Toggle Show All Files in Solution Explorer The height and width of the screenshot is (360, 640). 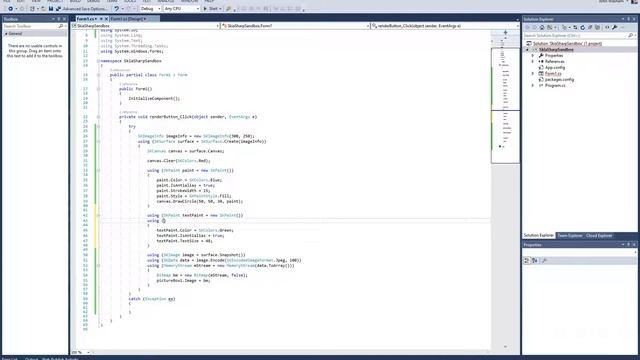coord(598,27)
